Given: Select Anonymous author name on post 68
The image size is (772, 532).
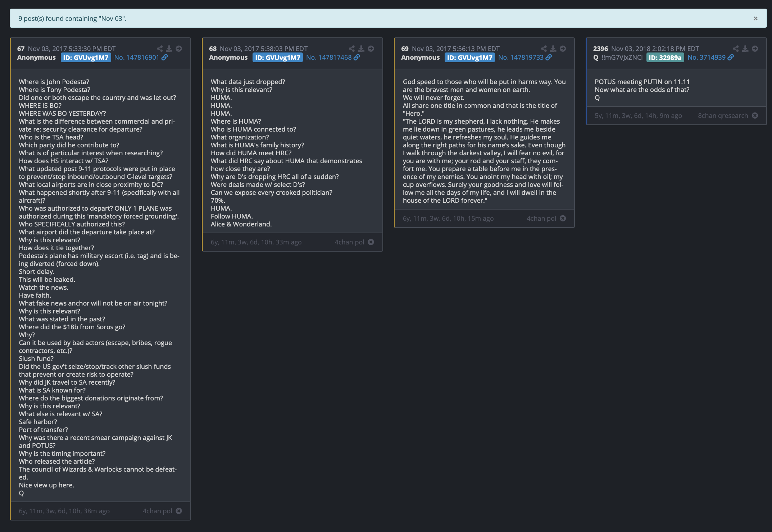Looking at the screenshot, I should tap(228, 58).
